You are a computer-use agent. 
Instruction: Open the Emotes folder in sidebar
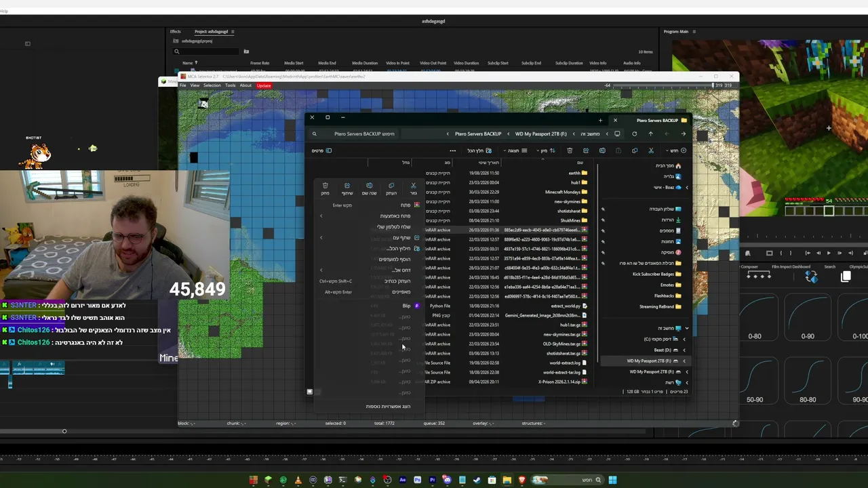(x=671, y=285)
